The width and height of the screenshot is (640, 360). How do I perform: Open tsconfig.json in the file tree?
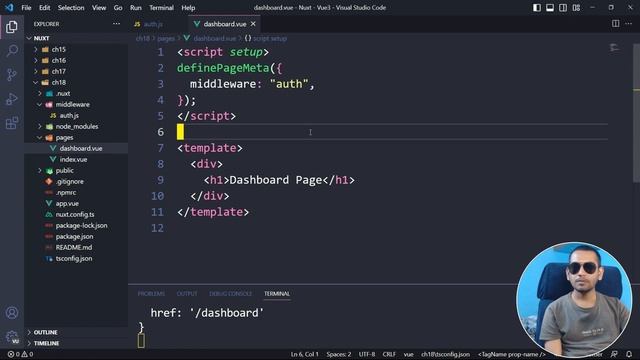76,259
